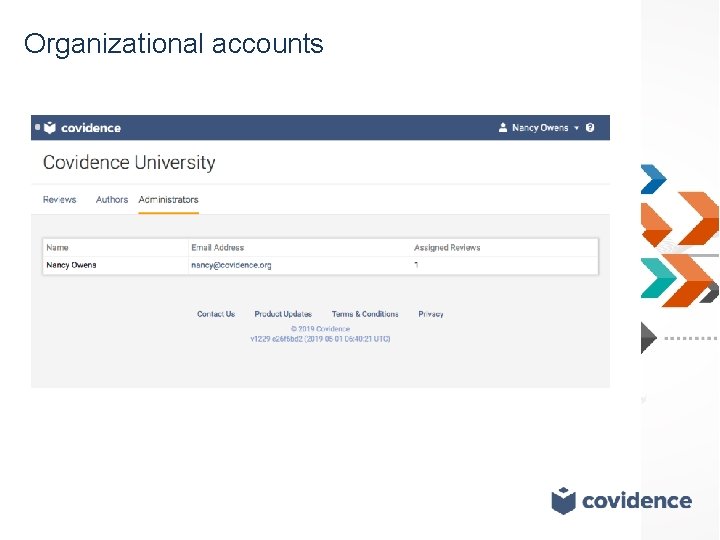Click the user profile icon
This screenshot has width=720, height=540.
503,128
